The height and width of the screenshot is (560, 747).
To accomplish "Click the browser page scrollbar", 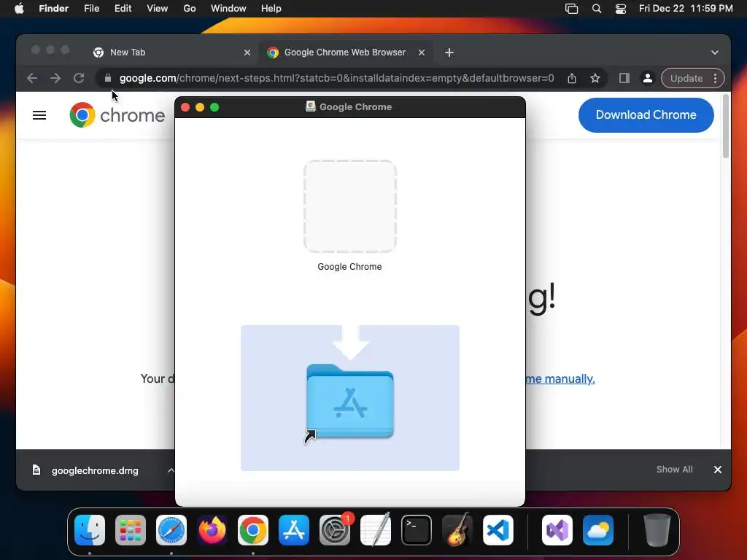I will click(726, 126).
